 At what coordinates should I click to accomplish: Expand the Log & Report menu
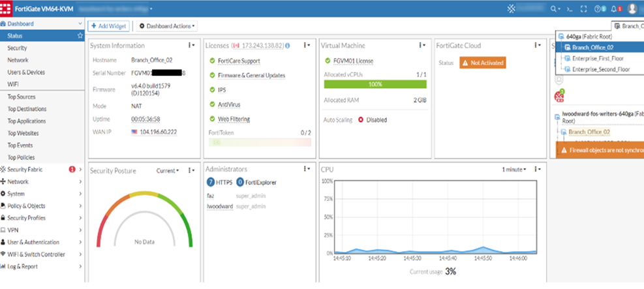(42, 266)
